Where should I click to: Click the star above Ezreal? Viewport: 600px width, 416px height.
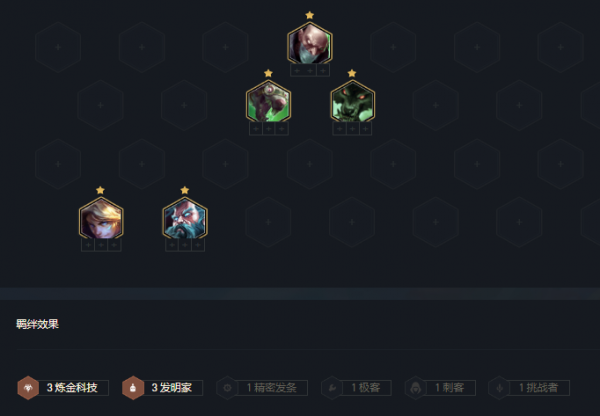pyautogui.click(x=100, y=190)
